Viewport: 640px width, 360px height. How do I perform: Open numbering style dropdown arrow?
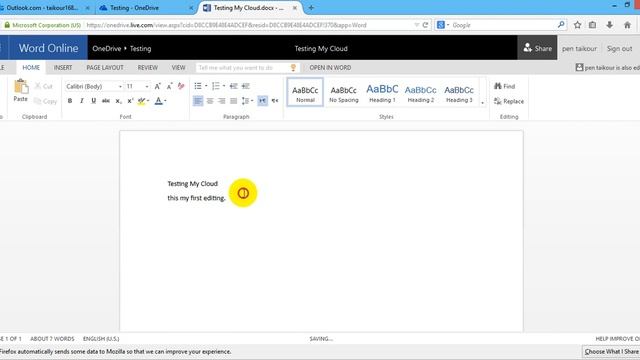pyautogui.click(x=224, y=86)
